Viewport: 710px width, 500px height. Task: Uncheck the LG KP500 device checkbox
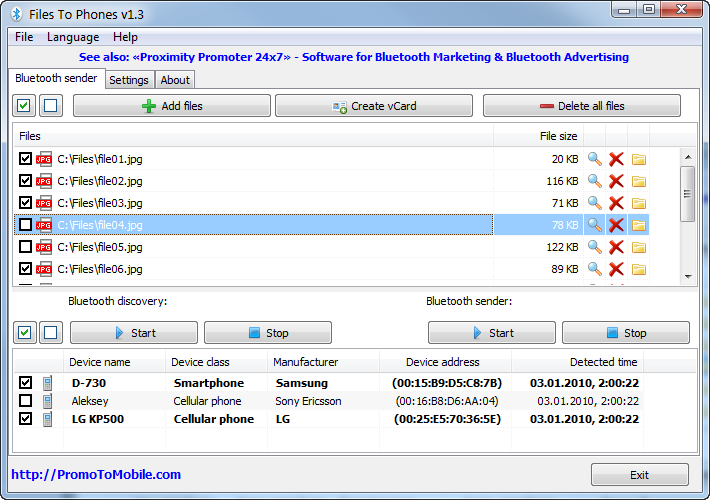pos(25,418)
